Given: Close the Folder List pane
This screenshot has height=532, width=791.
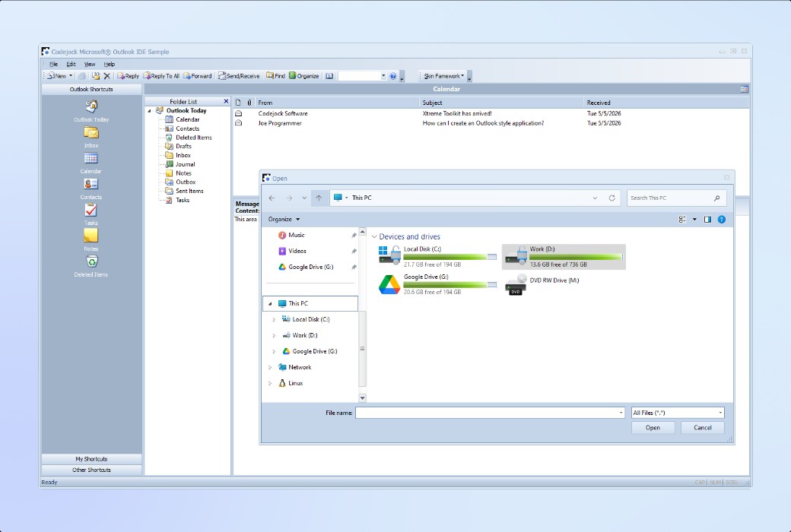Looking at the screenshot, I should (x=226, y=101).
